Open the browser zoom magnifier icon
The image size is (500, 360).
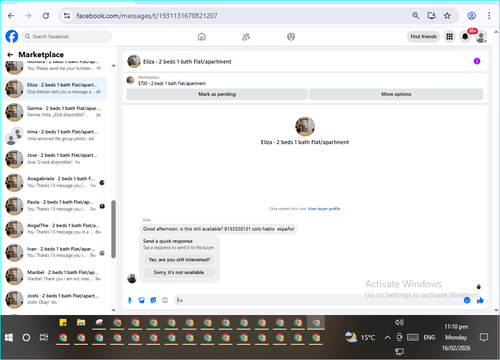[x=415, y=16]
